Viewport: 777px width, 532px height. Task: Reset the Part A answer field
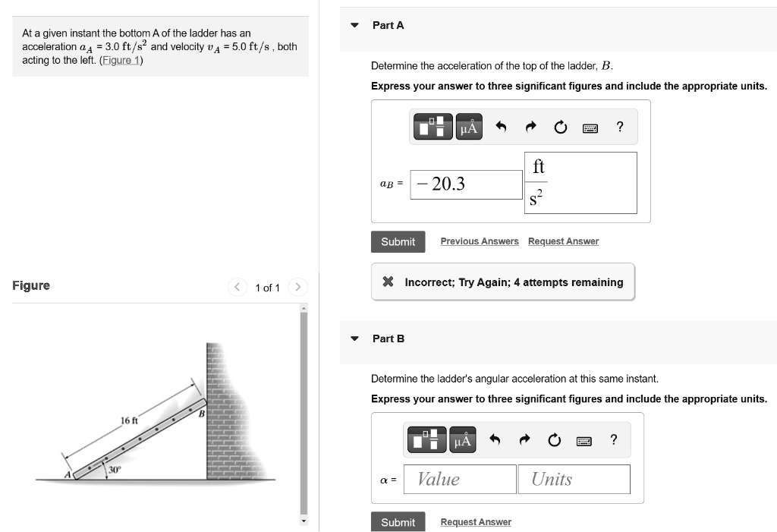(x=560, y=127)
